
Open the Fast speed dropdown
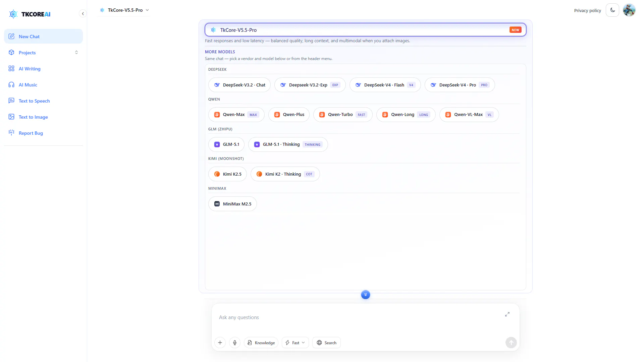(x=295, y=343)
